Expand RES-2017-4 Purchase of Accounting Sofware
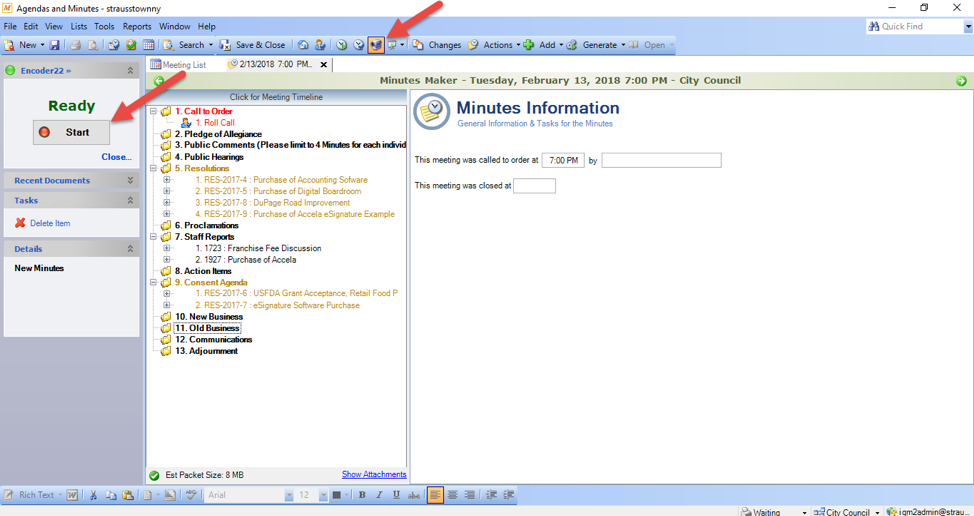The height and width of the screenshot is (516, 974). 166,179
